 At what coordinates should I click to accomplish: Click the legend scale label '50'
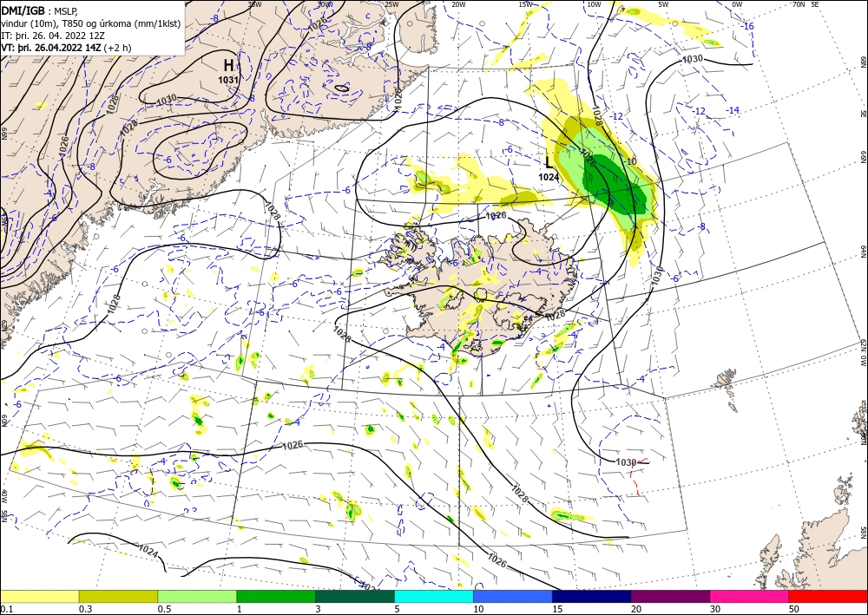pyautogui.click(x=794, y=609)
